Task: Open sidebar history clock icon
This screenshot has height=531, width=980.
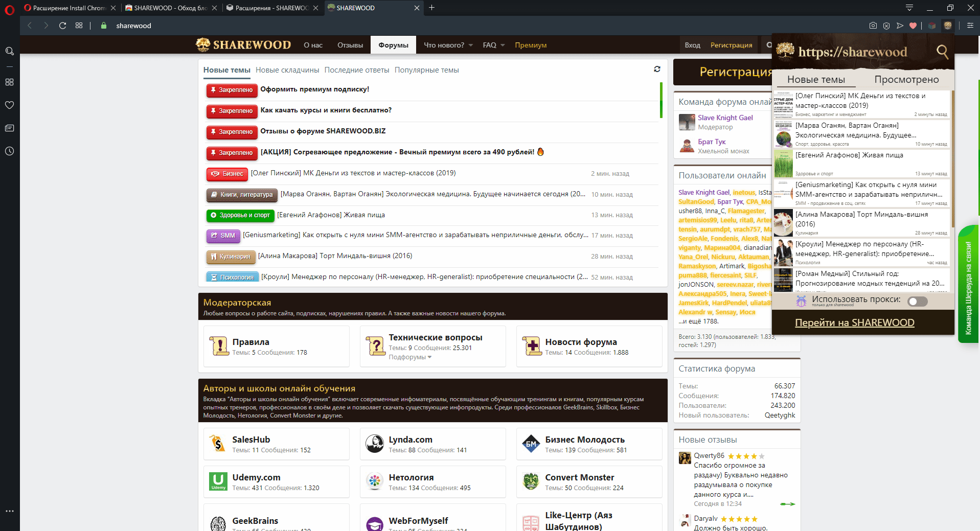Action: click(9, 151)
